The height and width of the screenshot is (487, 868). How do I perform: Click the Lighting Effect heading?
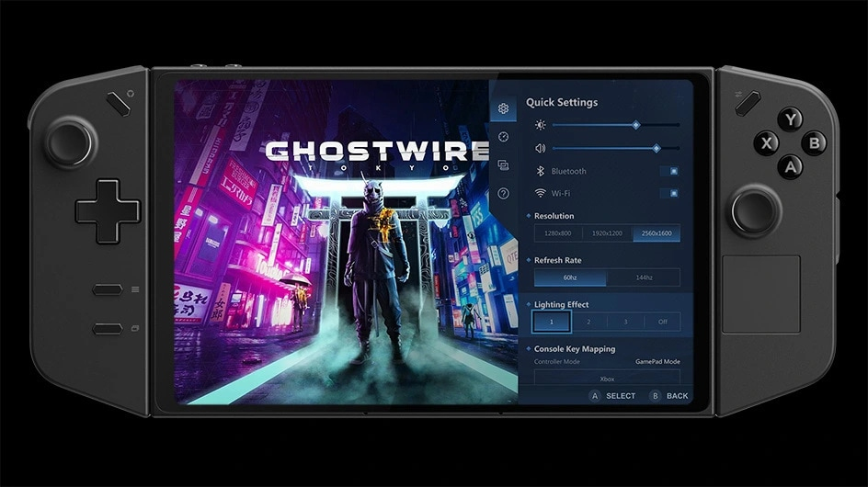pos(561,304)
